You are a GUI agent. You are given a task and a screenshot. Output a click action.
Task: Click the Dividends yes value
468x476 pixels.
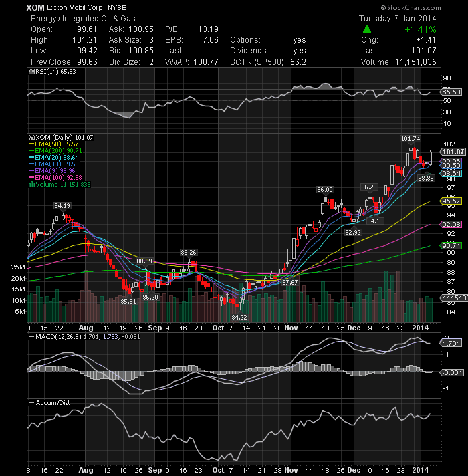coord(300,51)
